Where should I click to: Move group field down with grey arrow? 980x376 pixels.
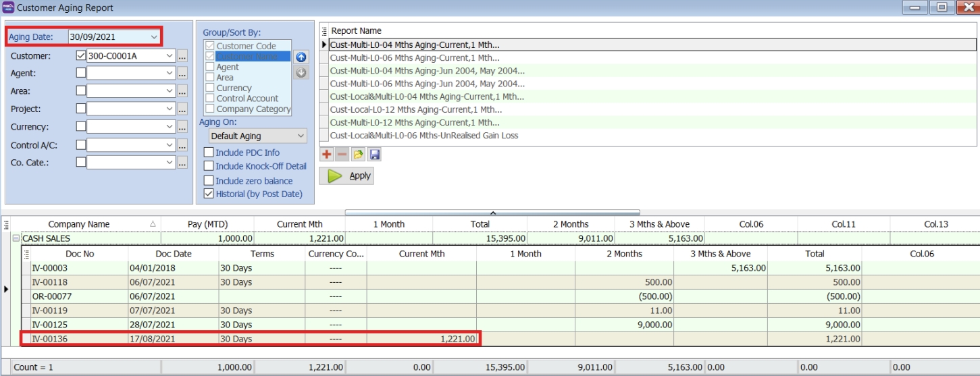coord(301,73)
